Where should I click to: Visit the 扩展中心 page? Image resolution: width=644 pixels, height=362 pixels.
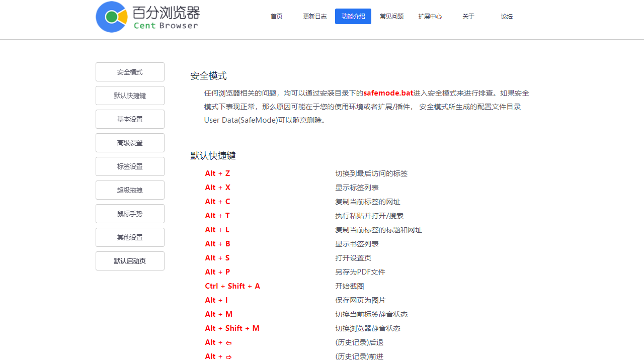[x=430, y=16]
